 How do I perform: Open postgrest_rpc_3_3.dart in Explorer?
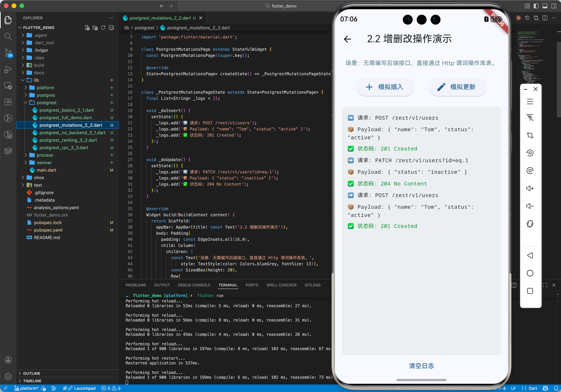click(x=64, y=147)
